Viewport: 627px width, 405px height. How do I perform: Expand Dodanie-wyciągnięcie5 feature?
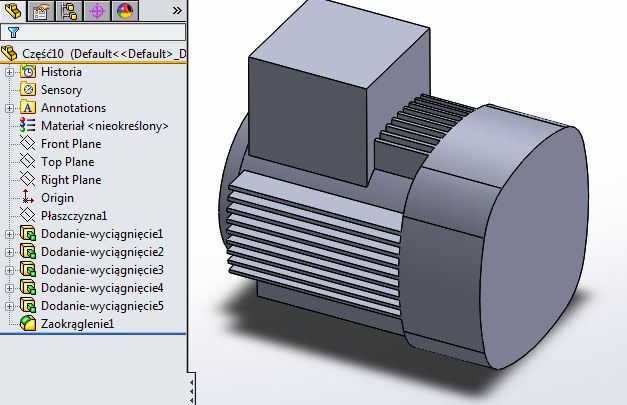(x=9, y=306)
